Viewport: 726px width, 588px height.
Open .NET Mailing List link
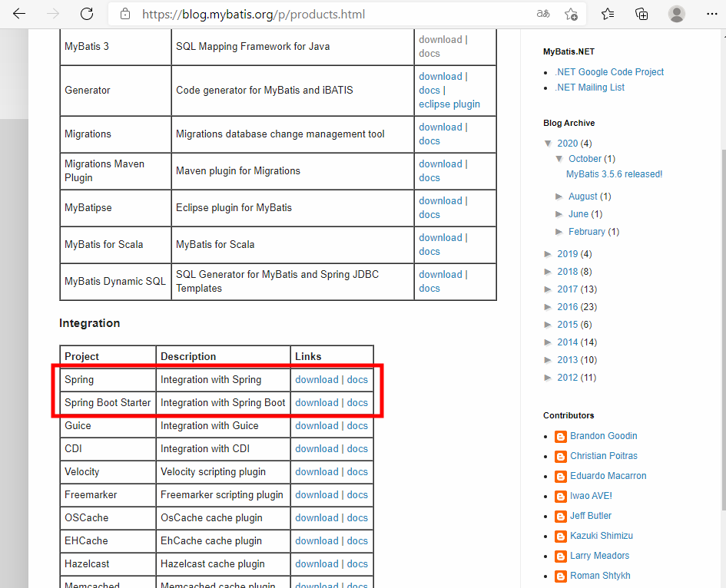589,87
